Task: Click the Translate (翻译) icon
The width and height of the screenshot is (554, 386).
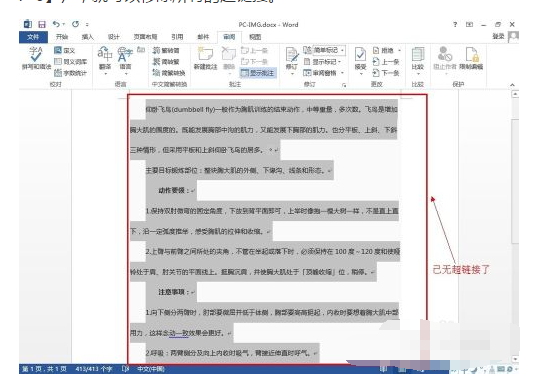Action: coord(105,54)
